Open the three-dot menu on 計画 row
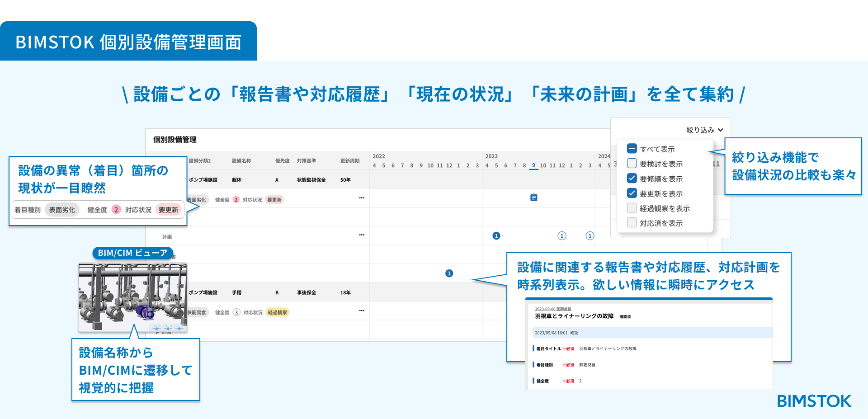 [x=362, y=235]
